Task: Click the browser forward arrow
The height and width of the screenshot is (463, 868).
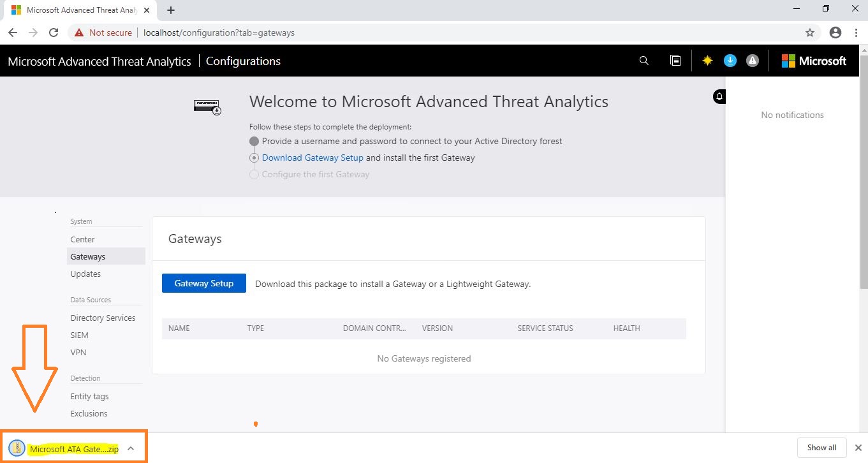Action: pos(33,33)
